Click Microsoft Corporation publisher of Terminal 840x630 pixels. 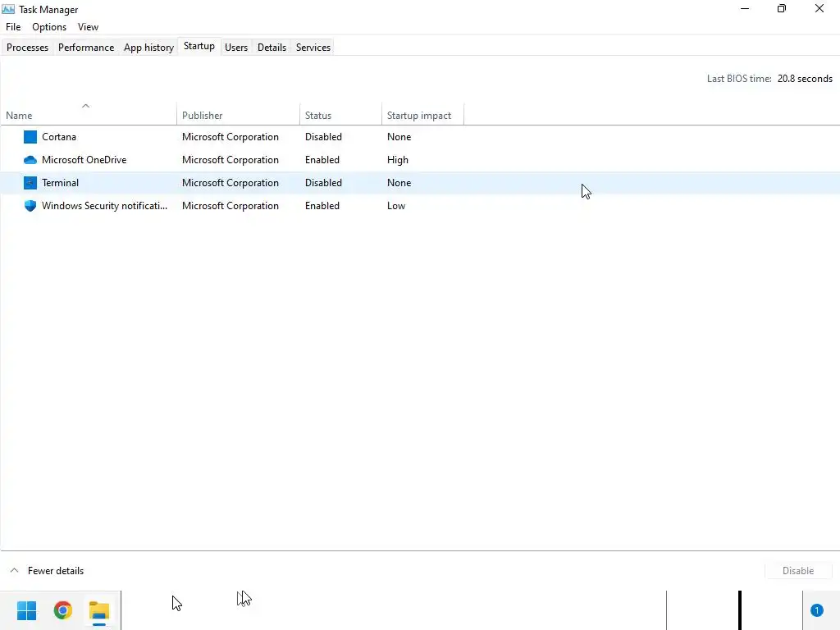click(x=231, y=183)
